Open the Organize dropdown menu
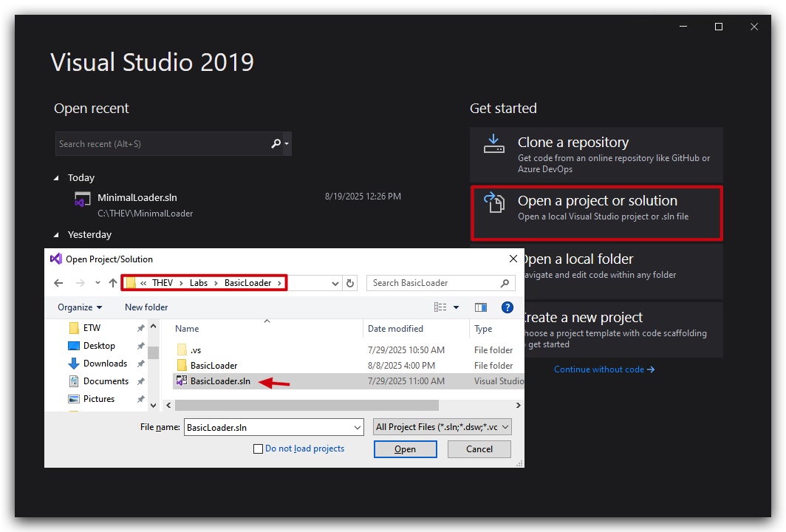This screenshot has width=786, height=532. (x=80, y=307)
